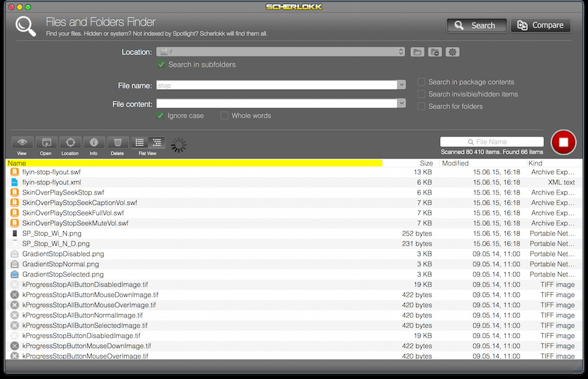Open the location settings gear icon
The width and height of the screenshot is (588, 379).
click(x=452, y=52)
